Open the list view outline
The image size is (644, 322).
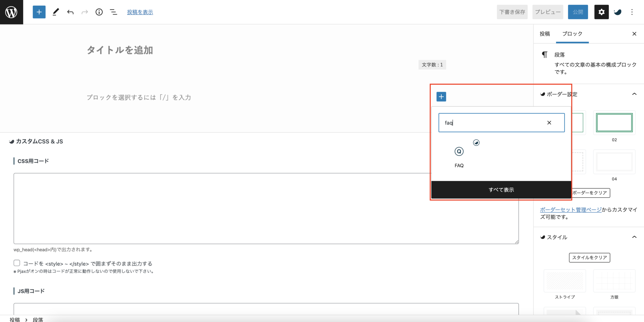(x=113, y=12)
